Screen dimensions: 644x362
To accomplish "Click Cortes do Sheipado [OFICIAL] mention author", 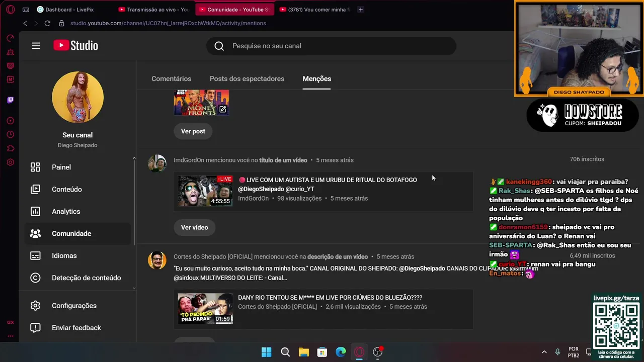I will pyautogui.click(x=214, y=257).
